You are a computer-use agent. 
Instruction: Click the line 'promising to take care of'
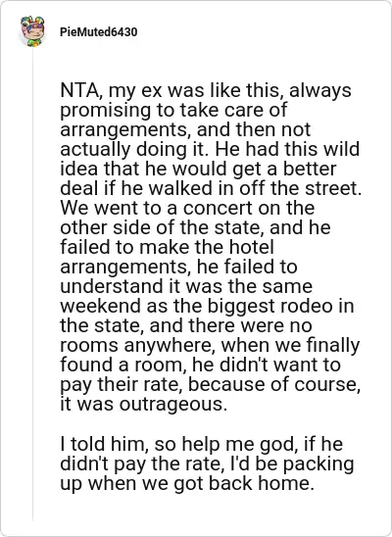pyautogui.click(x=173, y=111)
